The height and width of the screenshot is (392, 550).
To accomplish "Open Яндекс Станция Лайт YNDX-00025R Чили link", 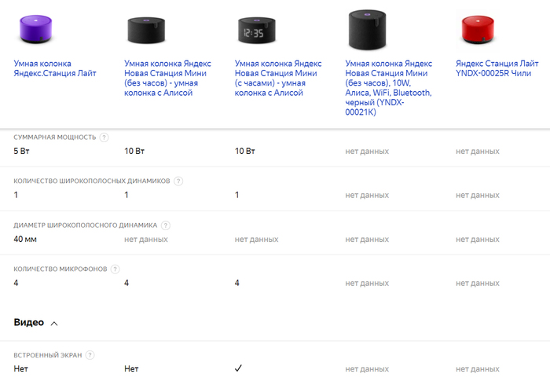I will [497, 68].
